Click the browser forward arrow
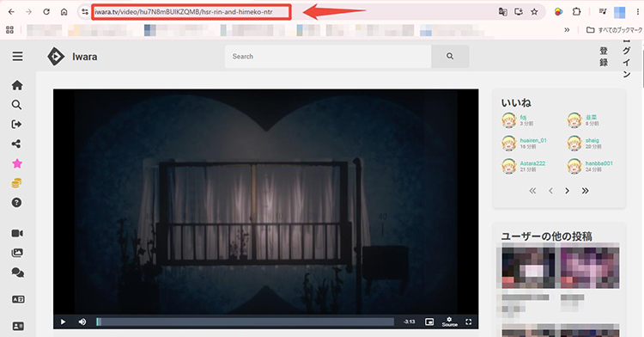Screen dimensions: 644x337 28,12
